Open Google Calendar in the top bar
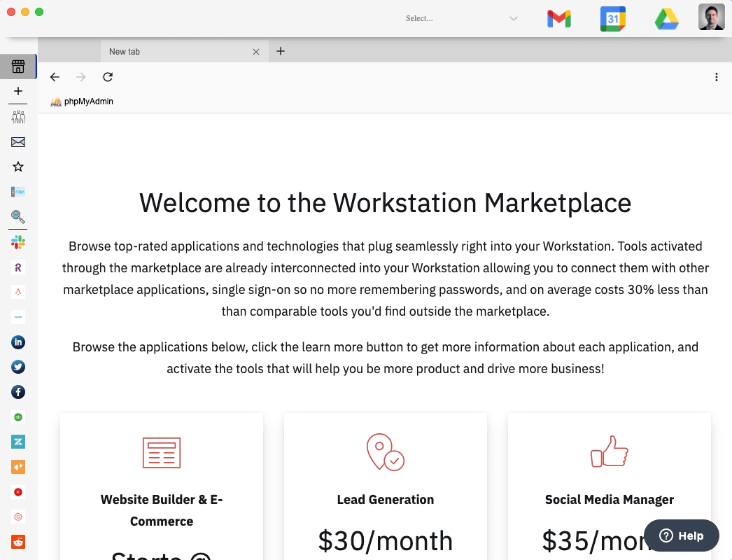Viewport: 732px width, 560px height. (612, 19)
